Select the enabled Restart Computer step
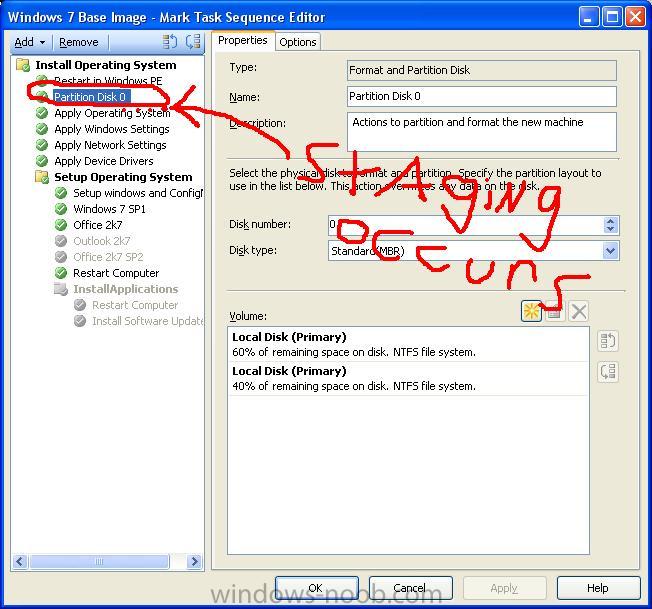 [116, 273]
